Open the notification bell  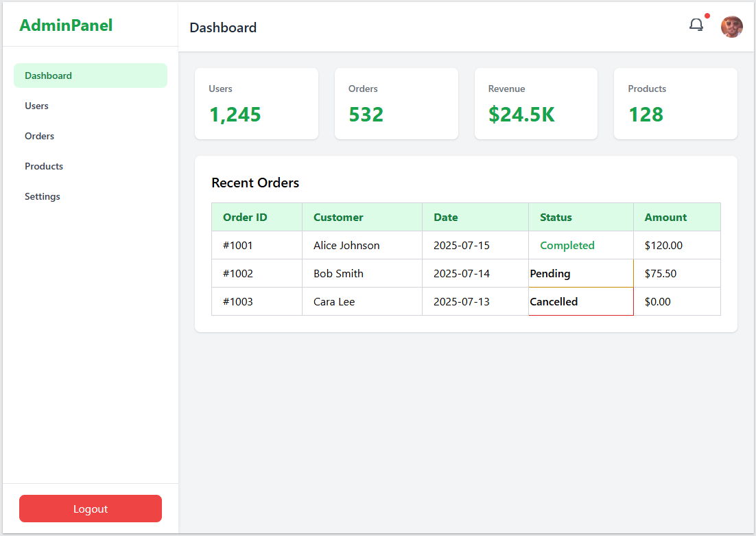coord(696,24)
